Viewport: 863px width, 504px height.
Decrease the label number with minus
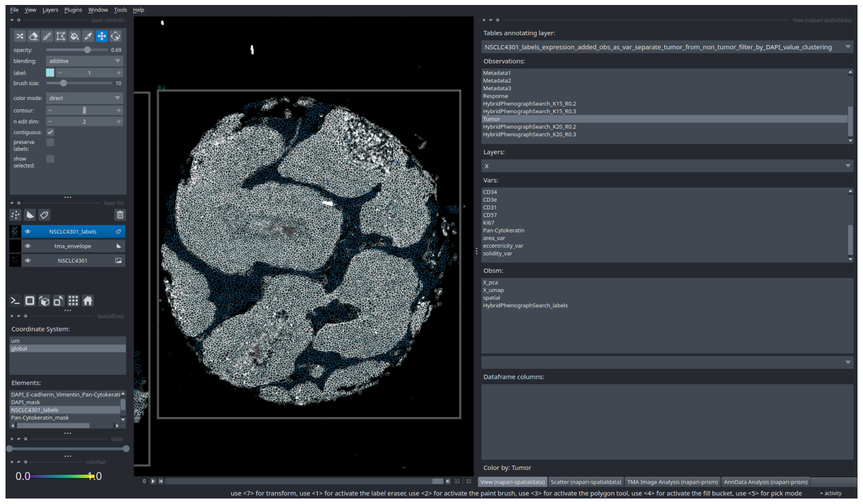[60, 73]
